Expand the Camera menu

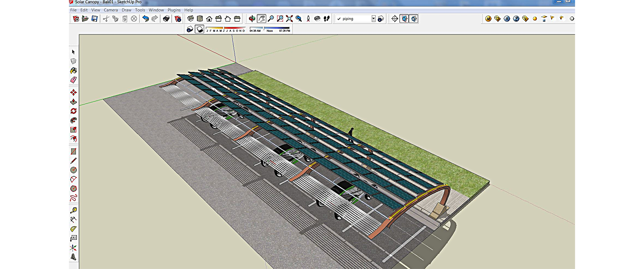[110, 10]
